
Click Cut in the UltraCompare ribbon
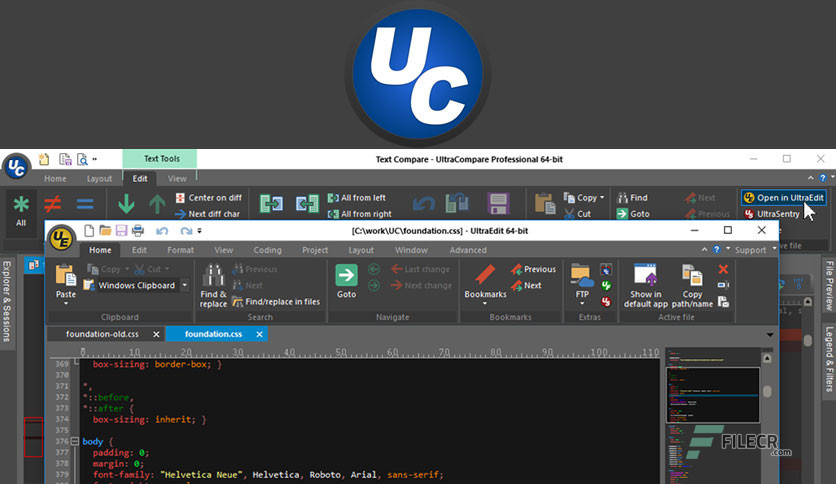click(x=578, y=214)
